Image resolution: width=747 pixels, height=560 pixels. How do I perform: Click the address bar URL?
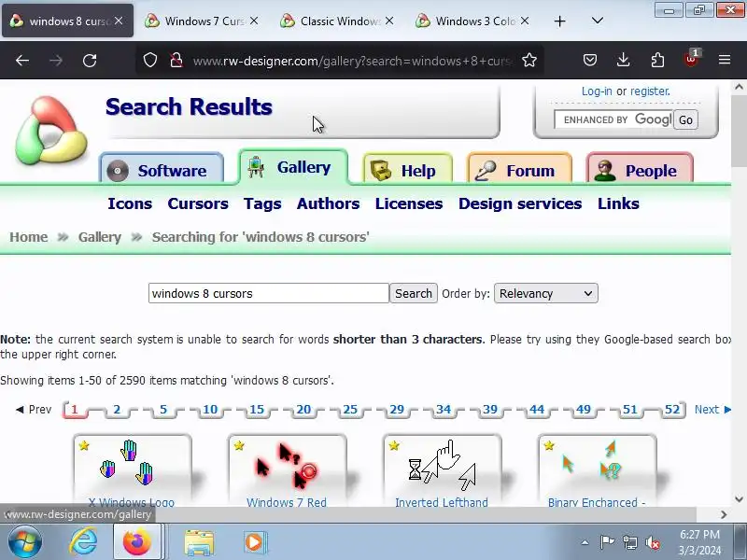tap(353, 61)
